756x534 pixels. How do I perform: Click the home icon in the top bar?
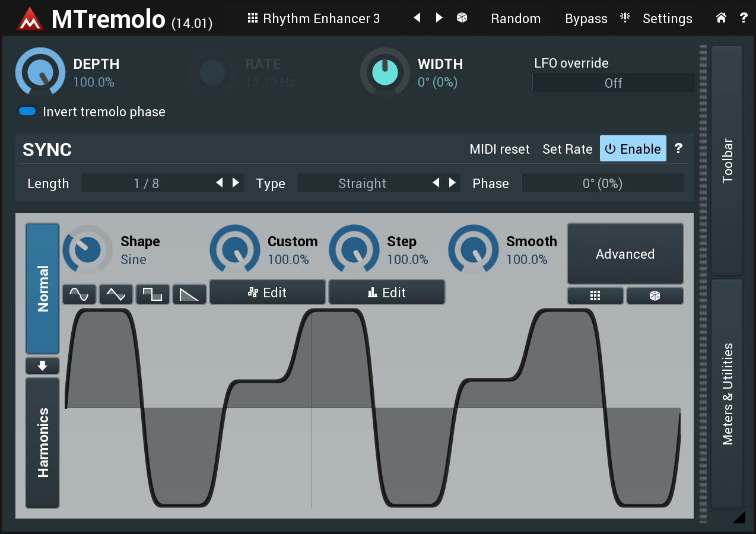[x=720, y=18]
